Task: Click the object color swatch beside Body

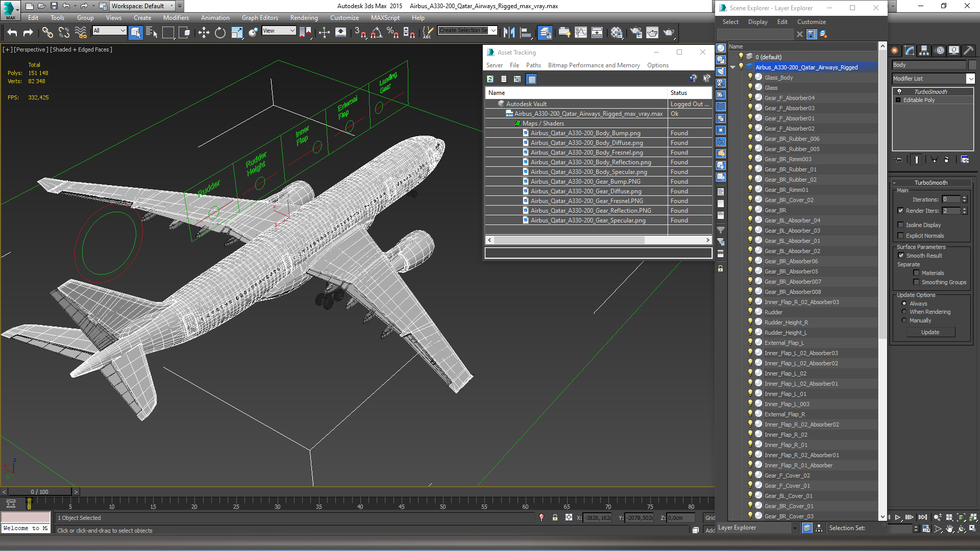Action: 972,65
